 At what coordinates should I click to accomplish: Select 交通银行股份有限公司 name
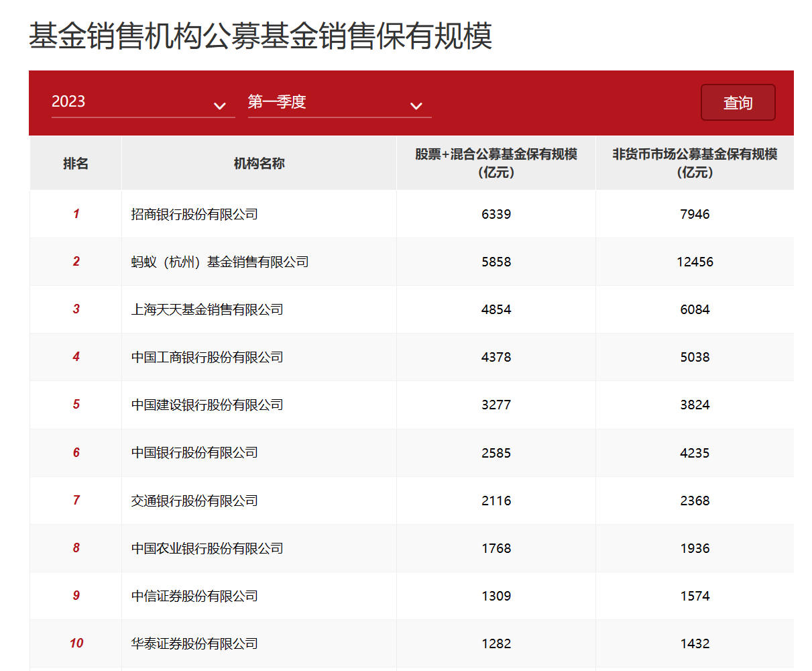[194, 501]
